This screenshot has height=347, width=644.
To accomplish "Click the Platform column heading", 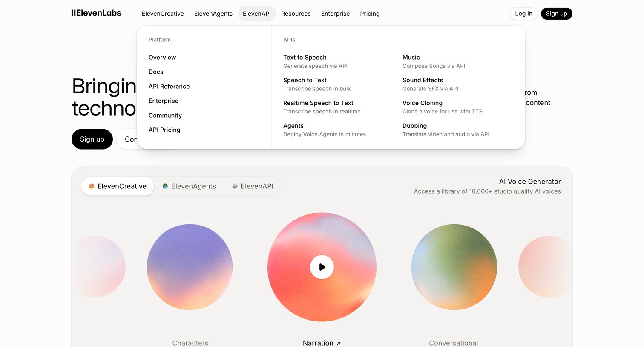I will click(160, 40).
